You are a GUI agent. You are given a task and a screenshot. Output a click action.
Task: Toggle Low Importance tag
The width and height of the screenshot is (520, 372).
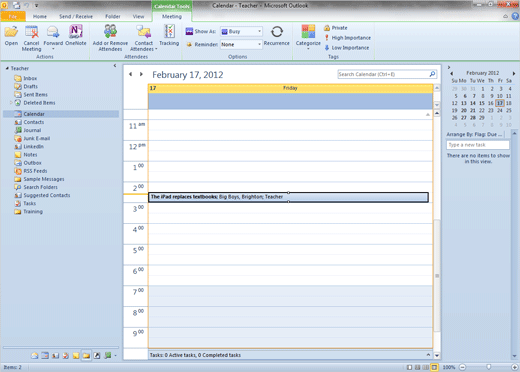(x=347, y=48)
